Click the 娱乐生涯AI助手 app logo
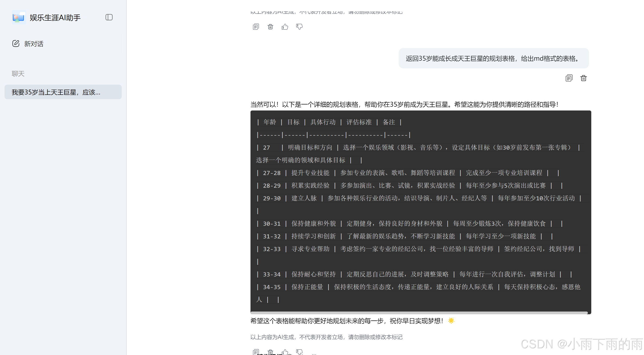The image size is (644, 355). tap(19, 17)
